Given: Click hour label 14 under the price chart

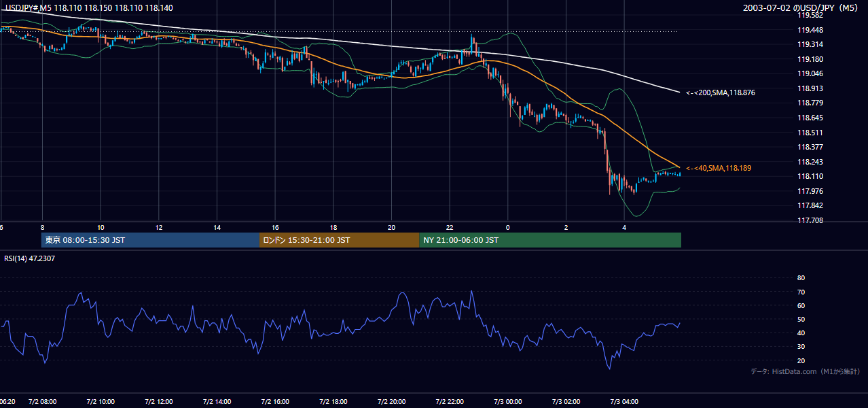Looking at the screenshot, I should [x=217, y=227].
